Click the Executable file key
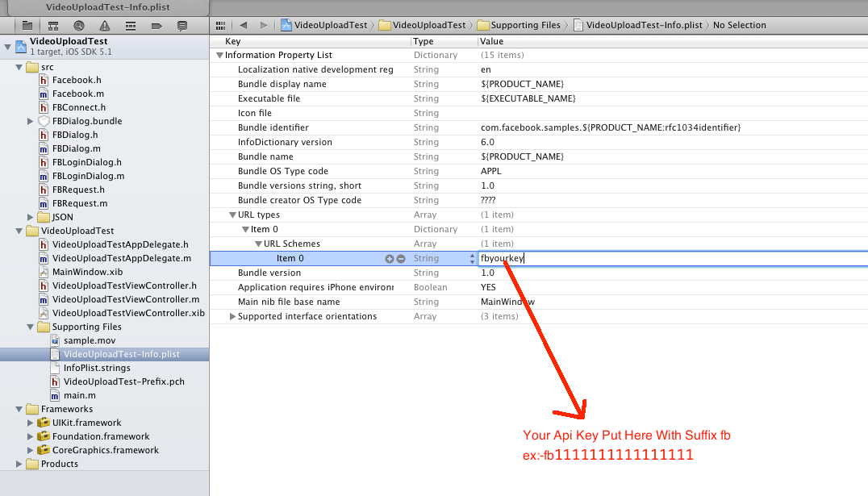868x496 pixels. tap(269, 98)
